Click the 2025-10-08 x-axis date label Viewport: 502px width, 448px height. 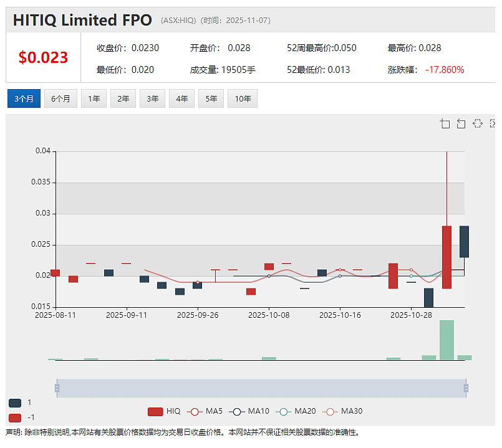269,315
